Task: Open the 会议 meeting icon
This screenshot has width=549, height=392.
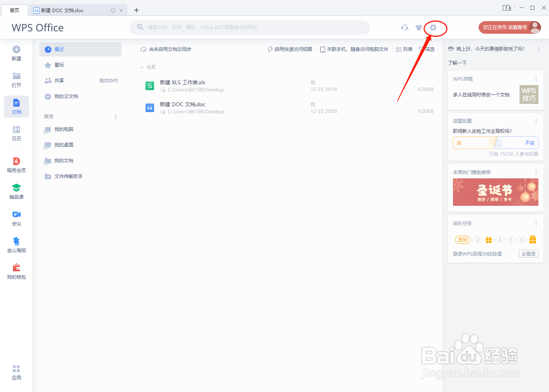Action: (16, 214)
